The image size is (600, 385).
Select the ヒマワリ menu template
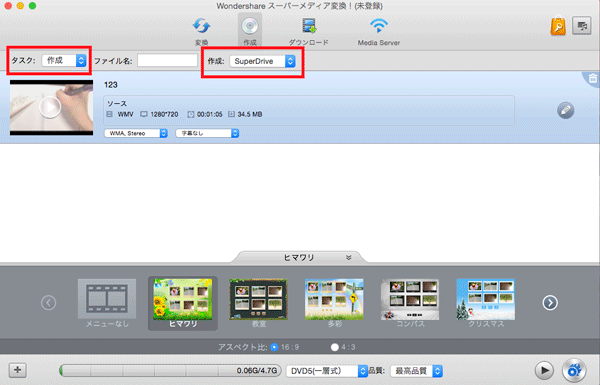click(183, 303)
